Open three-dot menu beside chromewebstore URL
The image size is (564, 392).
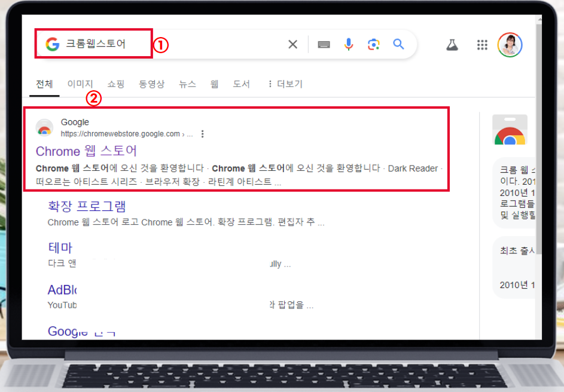[x=203, y=134]
